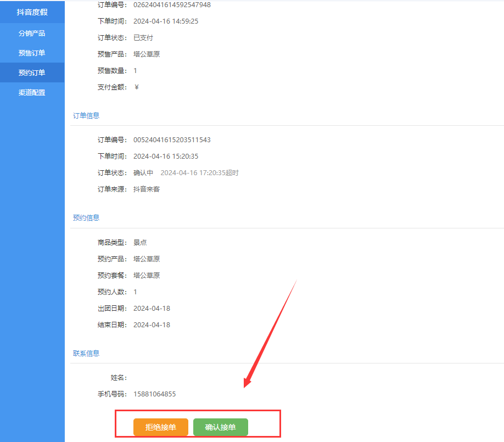The width and height of the screenshot is (504, 442).
Task: Click the 景点 product type value
Action: (x=140, y=242)
